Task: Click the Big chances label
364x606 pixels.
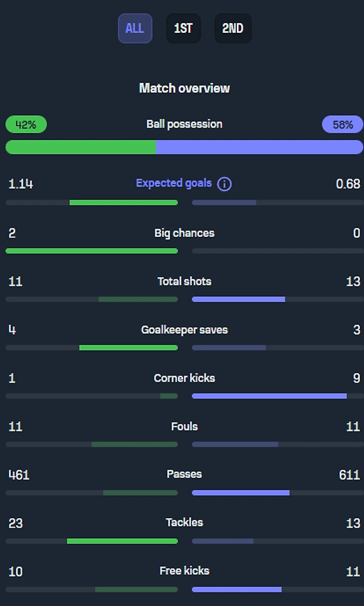Action: (x=184, y=233)
